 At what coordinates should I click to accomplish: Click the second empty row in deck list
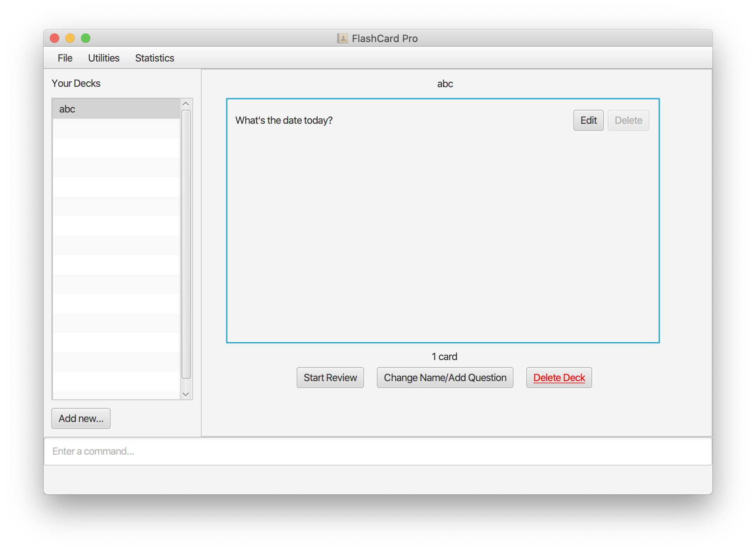click(x=116, y=148)
